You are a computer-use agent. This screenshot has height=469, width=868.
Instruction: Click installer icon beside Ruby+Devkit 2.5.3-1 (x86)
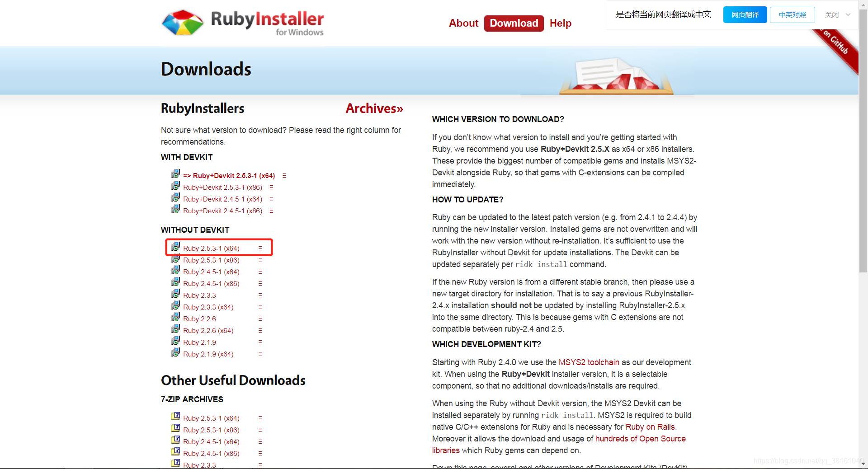point(175,186)
